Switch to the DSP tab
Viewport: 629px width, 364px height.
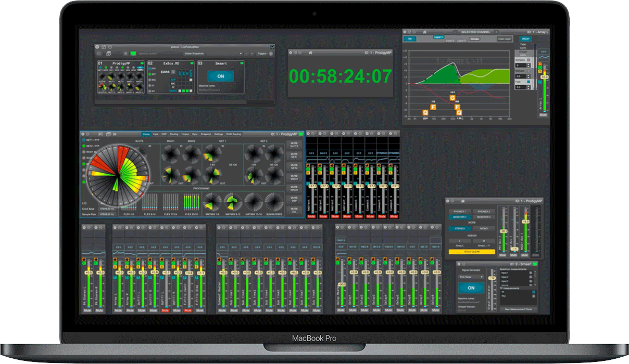tap(164, 134)
